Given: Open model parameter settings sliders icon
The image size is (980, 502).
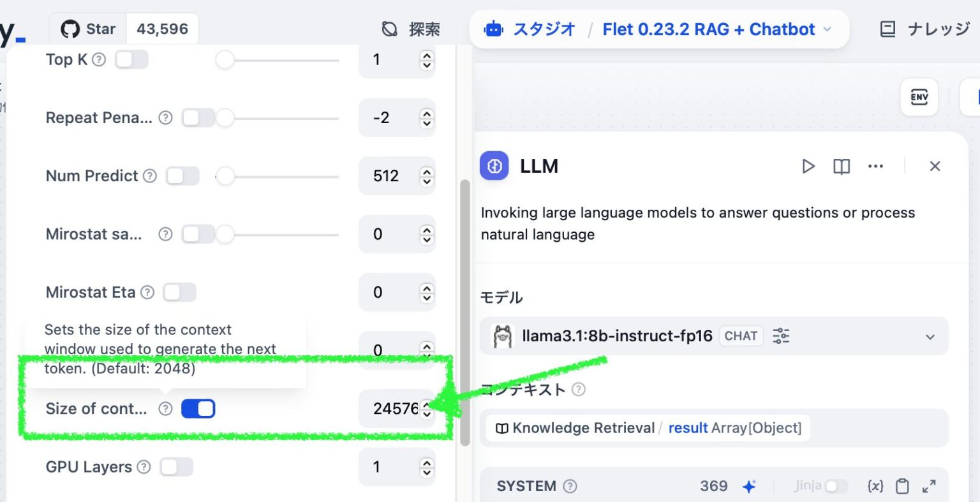Looking at the screenshot, I should (781, 336).
